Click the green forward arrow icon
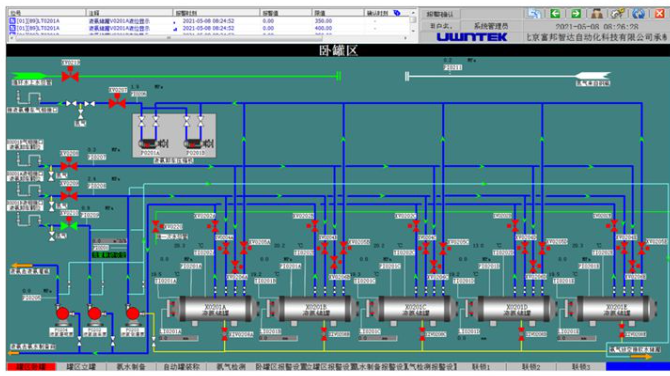Viewport: 670px width, 376px height. pyautogui.click(x=576, y=14)
